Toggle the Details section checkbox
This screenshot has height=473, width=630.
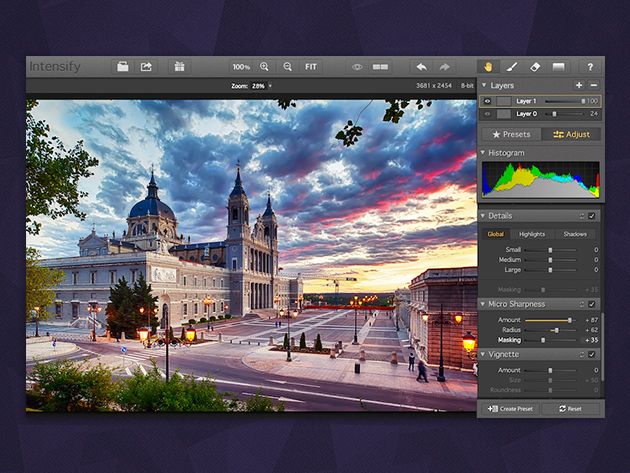[592, 216]
